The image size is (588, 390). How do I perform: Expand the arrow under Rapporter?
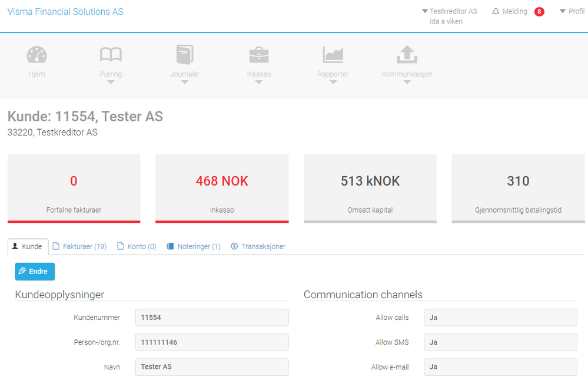tap(333, 82)
